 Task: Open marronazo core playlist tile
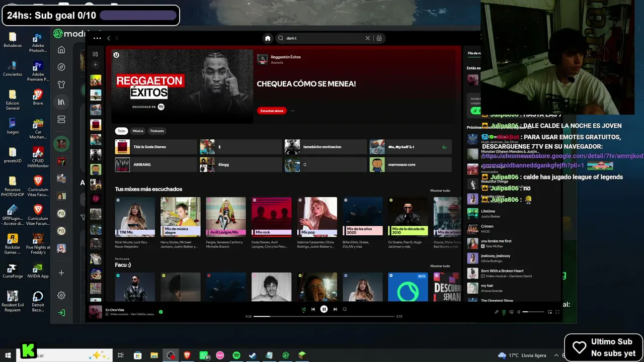coord(411,164)
